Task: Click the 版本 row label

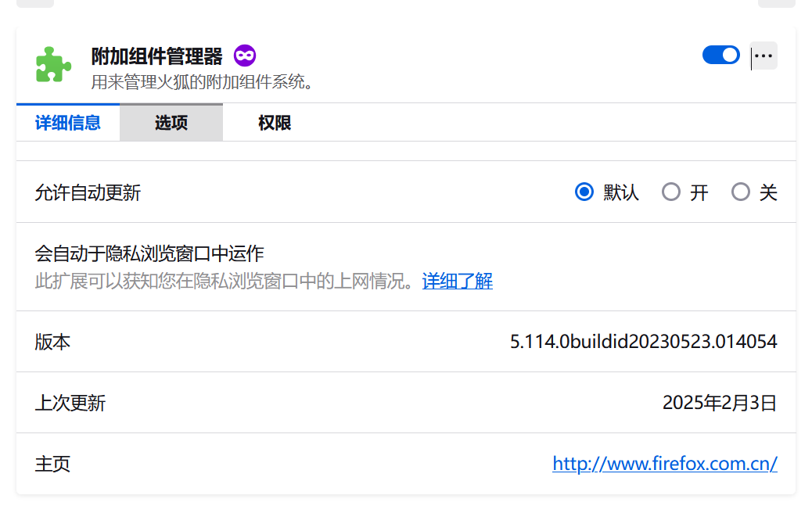Action: [x=52, y=343]
